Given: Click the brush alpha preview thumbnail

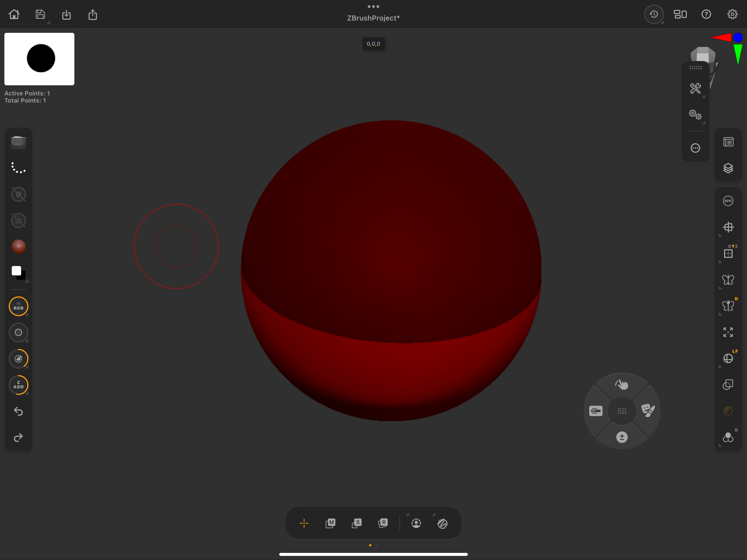Looking at the screenshot, I should pos(39,59).
